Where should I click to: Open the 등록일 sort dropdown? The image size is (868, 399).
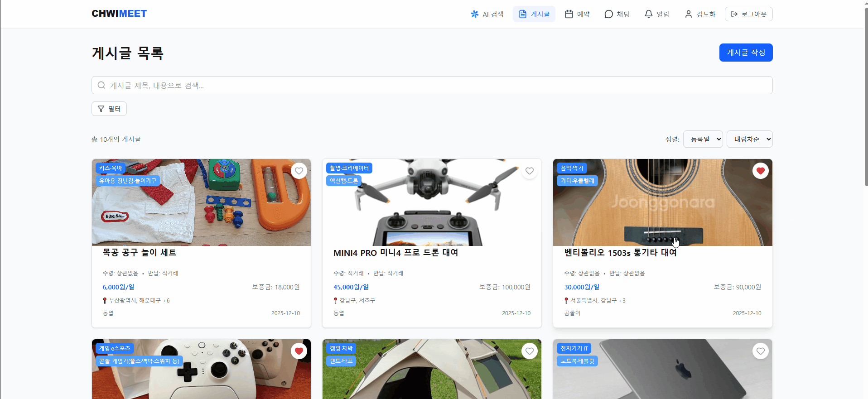tap(703, 139)
